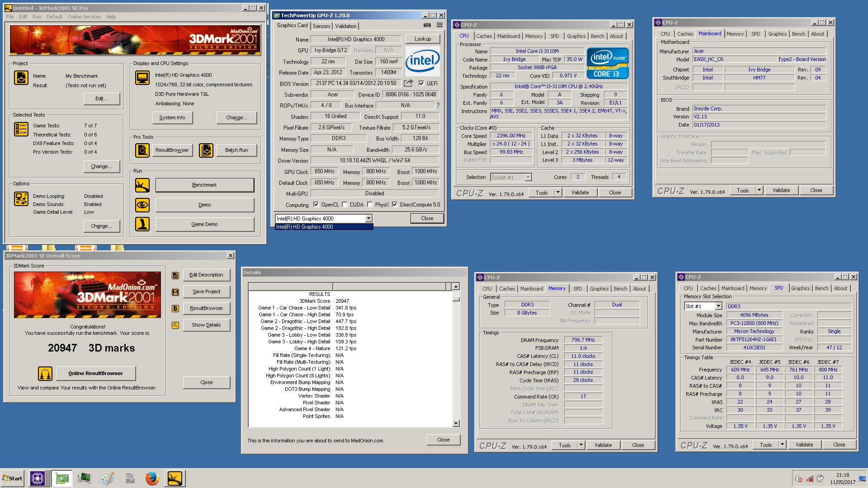Screen dimensions: 868x488
Task: Click the Benchmark run icon
Action: (x=142, y=185)
